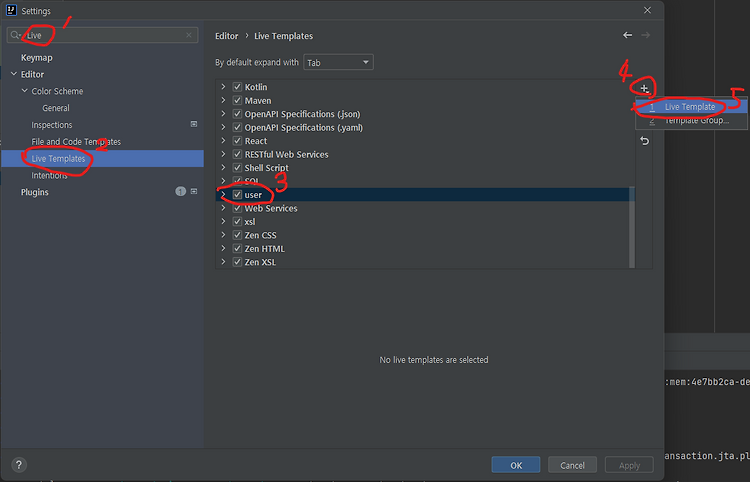The image size is (750, 482).
Task: Click the add (+) template button
Action: [x=644, y=88]
